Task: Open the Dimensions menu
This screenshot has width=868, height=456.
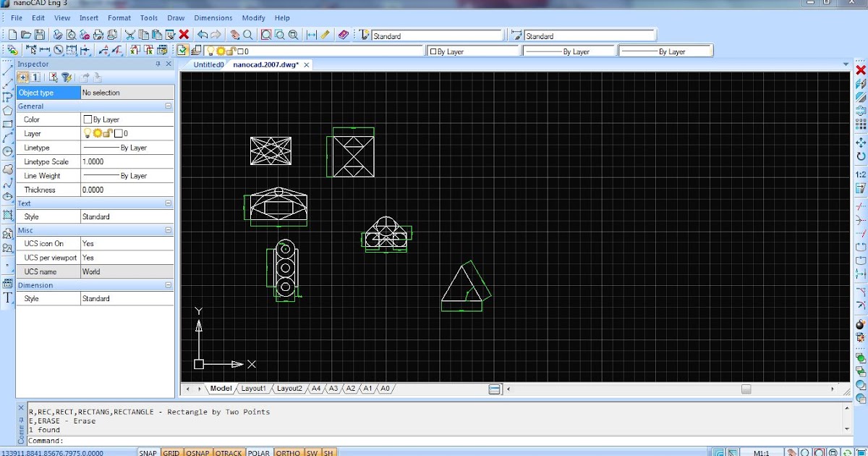Action: point(213,17)
